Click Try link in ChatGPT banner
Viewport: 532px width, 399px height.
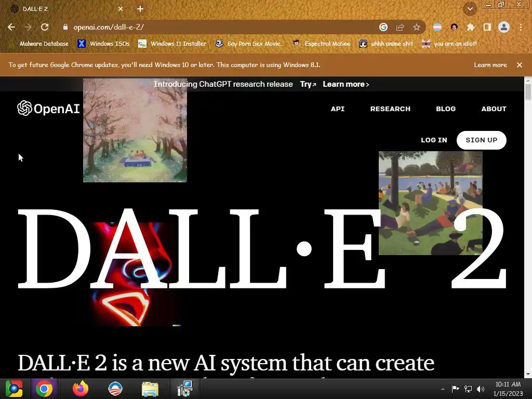[308, 84]
